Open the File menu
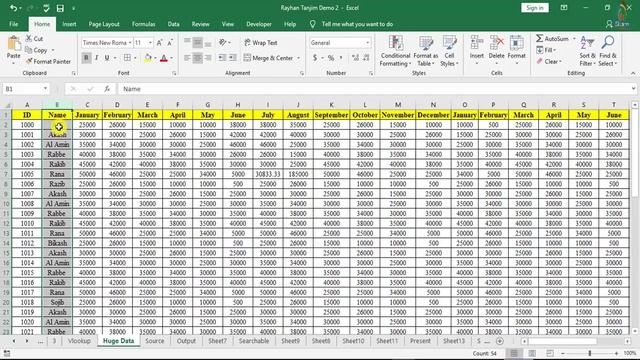The width and height of the screenshot is (640, 360). click(13, 24)
